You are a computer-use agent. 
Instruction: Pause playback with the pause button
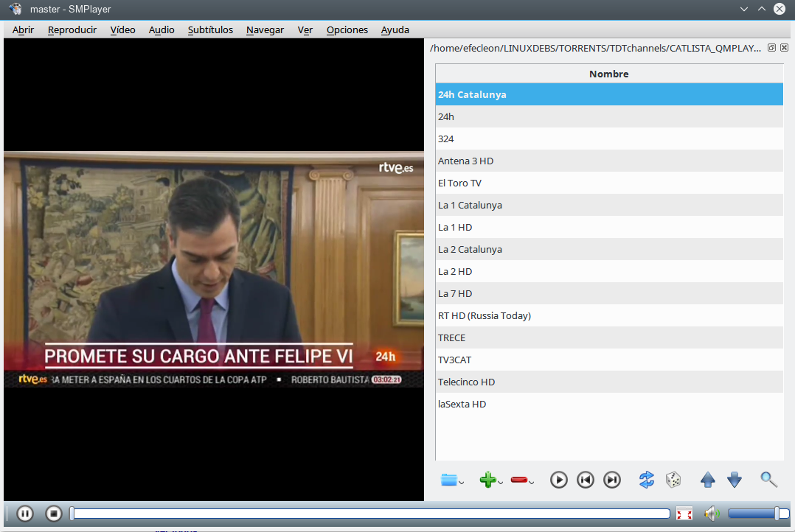[x=25, y=514]
